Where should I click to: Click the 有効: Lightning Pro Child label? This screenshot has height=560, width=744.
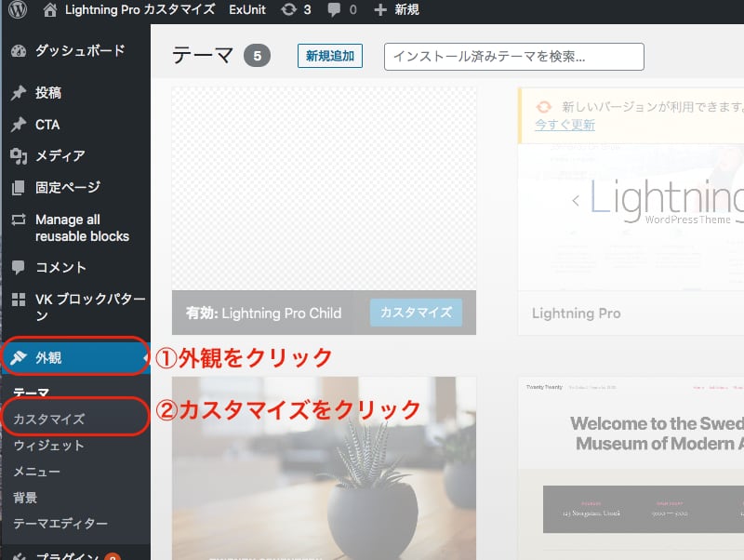pyautogui.click(x=263, y=313)
